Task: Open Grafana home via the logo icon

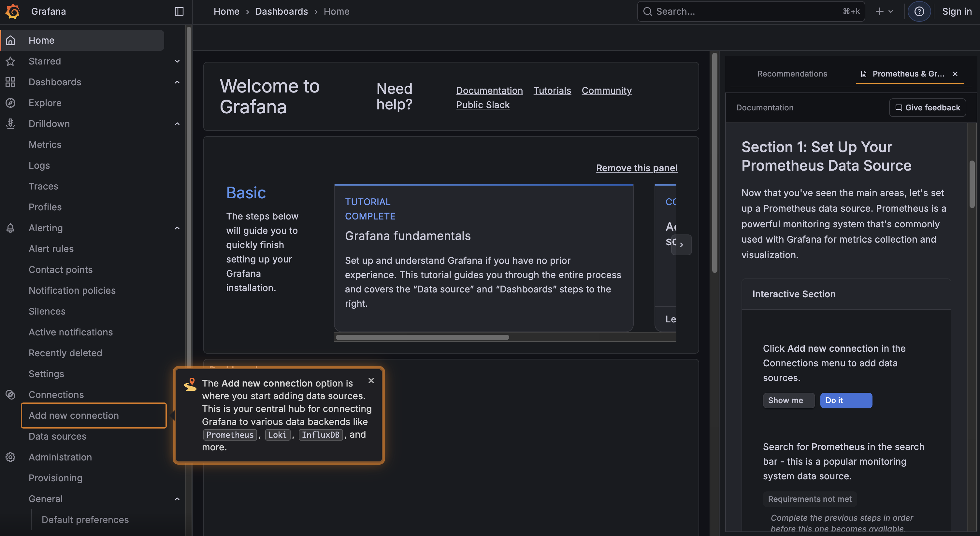Action: click(x=12, y=11)
